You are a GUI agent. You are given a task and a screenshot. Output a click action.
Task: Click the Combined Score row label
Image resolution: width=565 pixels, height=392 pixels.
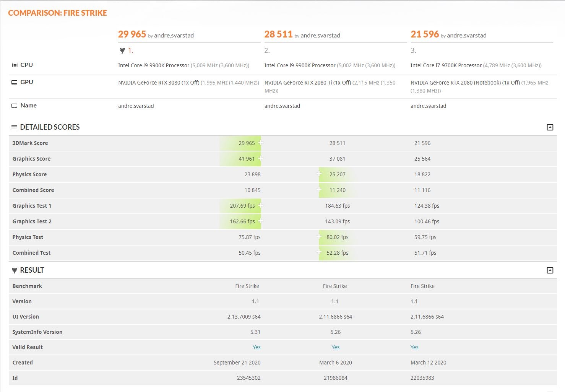[x=33, y=190]
